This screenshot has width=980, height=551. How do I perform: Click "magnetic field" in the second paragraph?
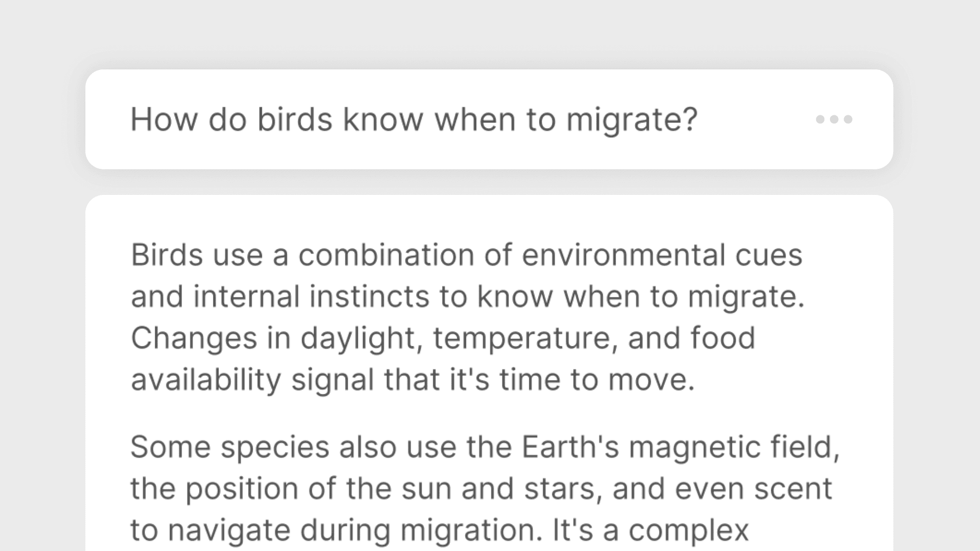(x=733, y=447)
